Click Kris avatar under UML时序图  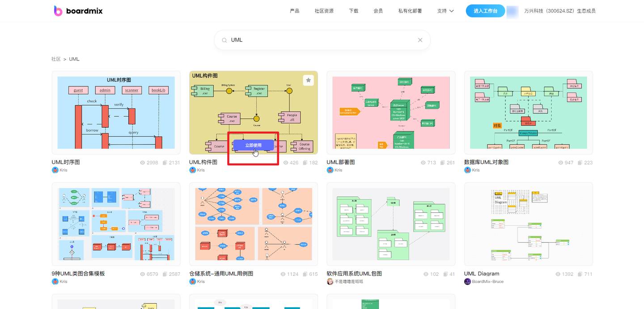[55, 170]
